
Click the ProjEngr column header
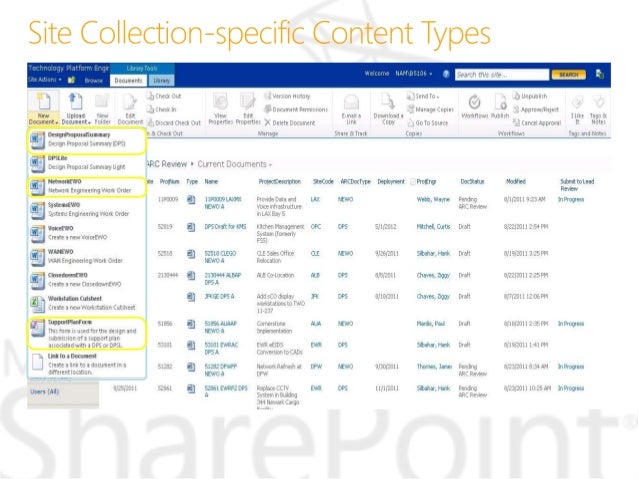426,182
